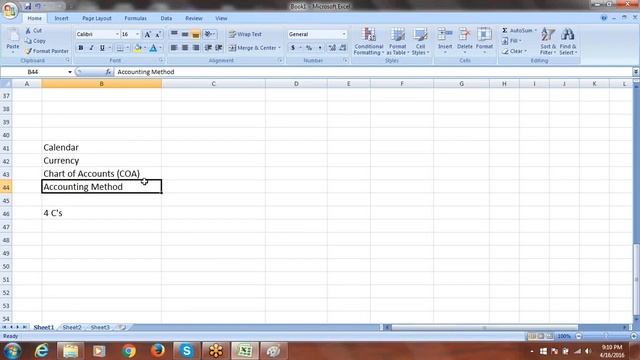Switch to the Formulas tab
640x360 pixels.
coord(136,18)
